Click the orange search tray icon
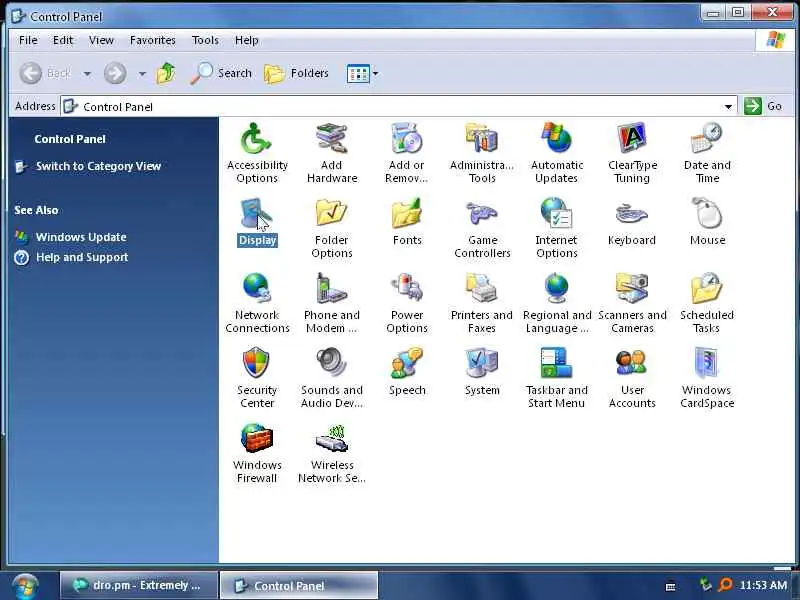Screen dimensions: 800x600 724,585
